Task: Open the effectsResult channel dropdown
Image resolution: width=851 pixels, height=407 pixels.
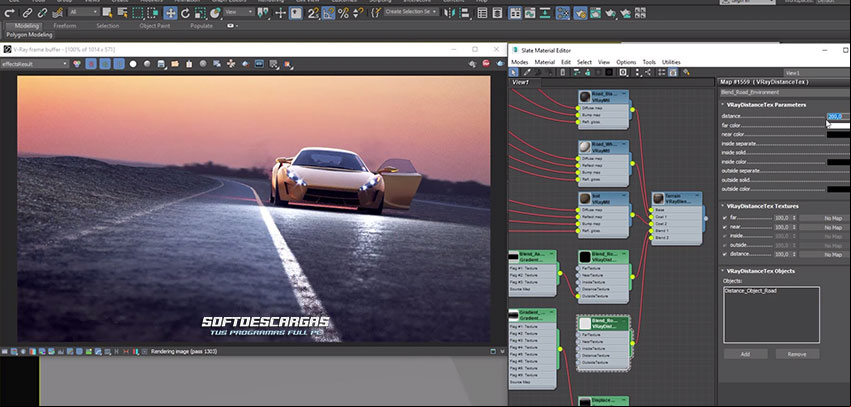Action: point(35,64)
